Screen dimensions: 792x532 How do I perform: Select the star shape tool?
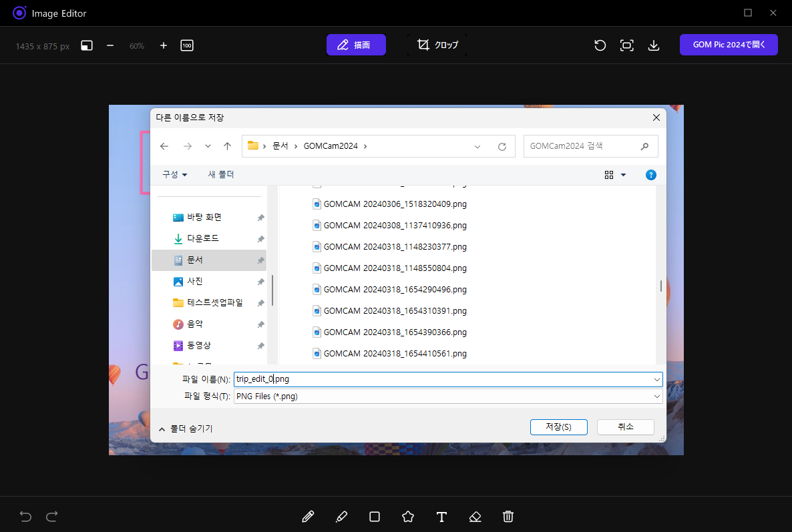click(408, 517)
